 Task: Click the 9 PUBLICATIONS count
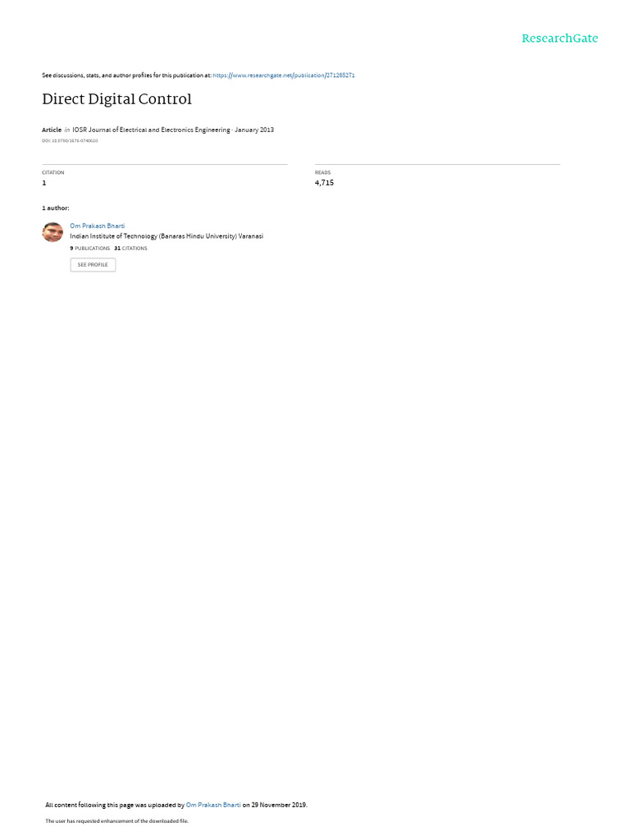point(90,249)
